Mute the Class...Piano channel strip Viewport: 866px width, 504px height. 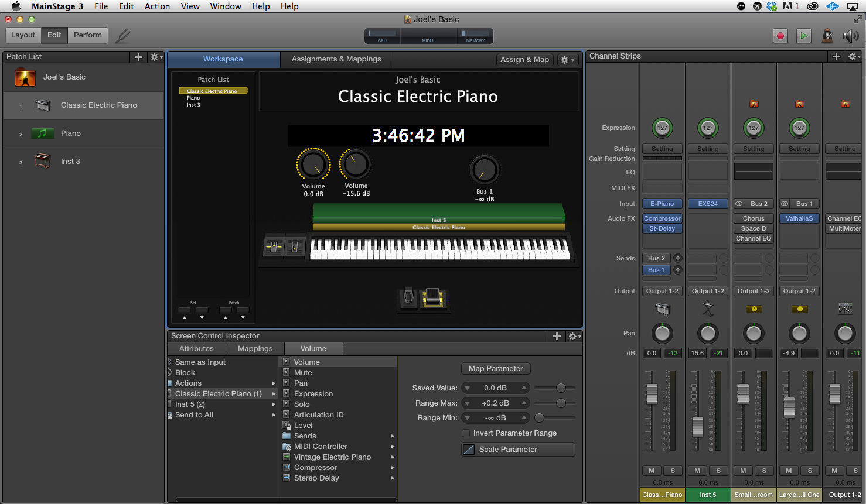(652, 471)
